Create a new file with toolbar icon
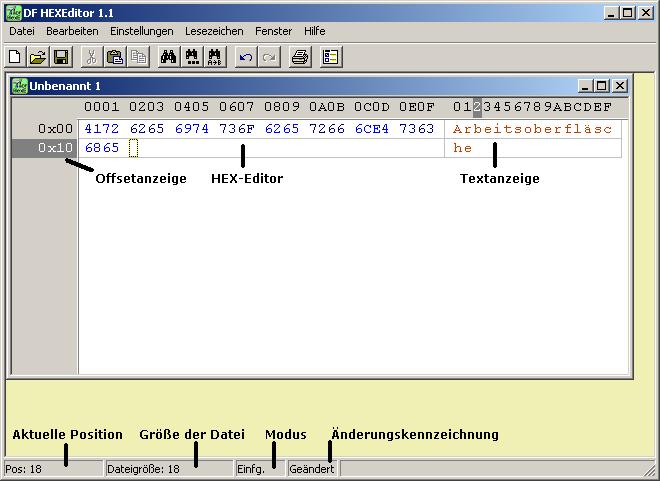The image size is (660, 481). point(15,57)
